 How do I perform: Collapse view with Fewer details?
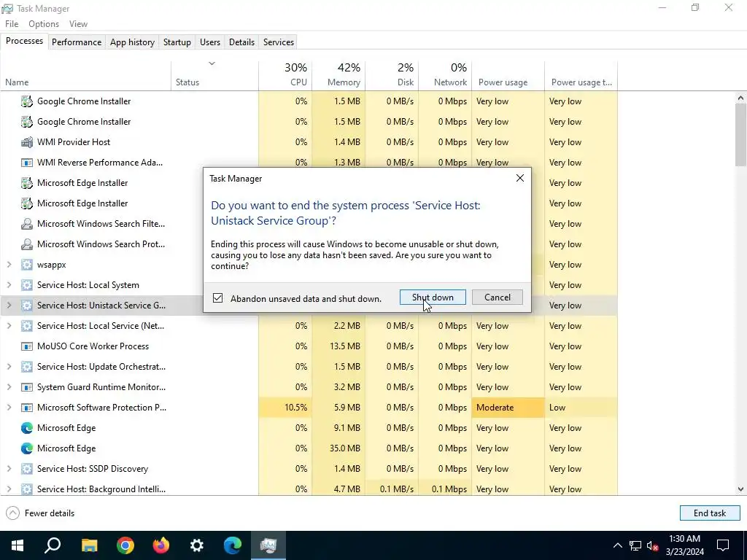click(x=40, y=513)
